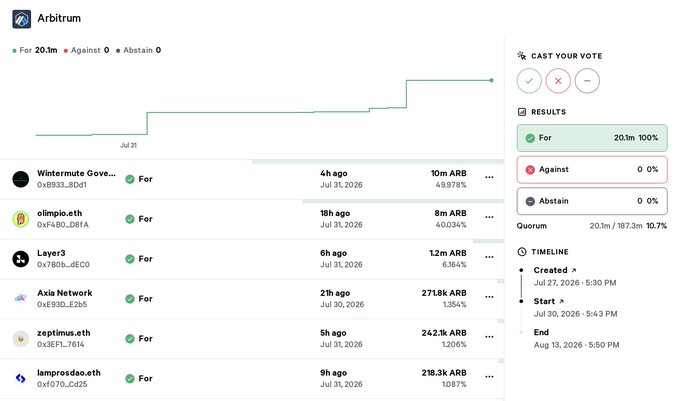Image resolution: width=680 pixels, height=401 pixels.
Task: Open zeptimus.eth voter profile name
Action: [x=64, y=333]
